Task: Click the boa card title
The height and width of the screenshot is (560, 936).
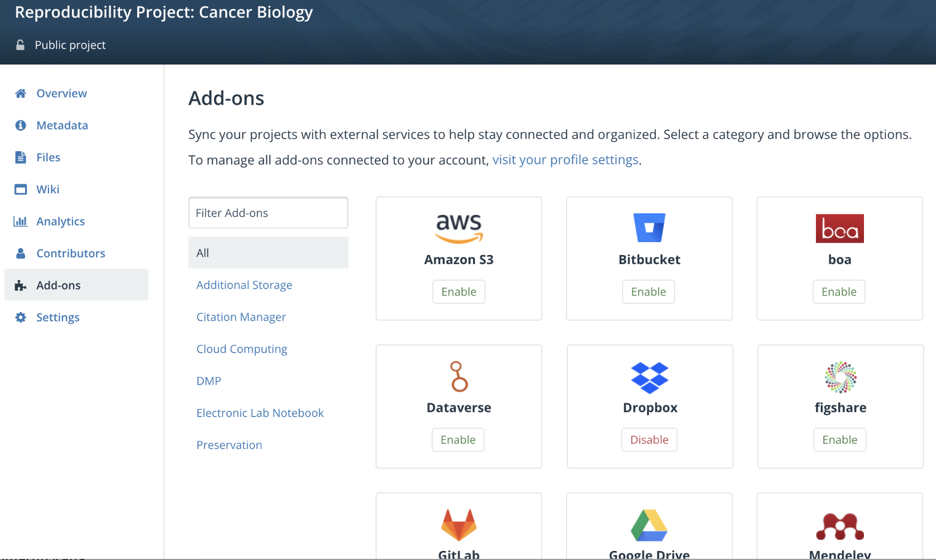Action: (840, 260)
